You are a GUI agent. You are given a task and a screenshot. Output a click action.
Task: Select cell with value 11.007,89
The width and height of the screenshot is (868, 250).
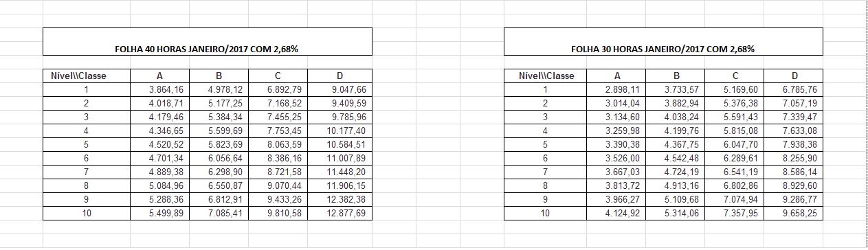coord(342,158)
